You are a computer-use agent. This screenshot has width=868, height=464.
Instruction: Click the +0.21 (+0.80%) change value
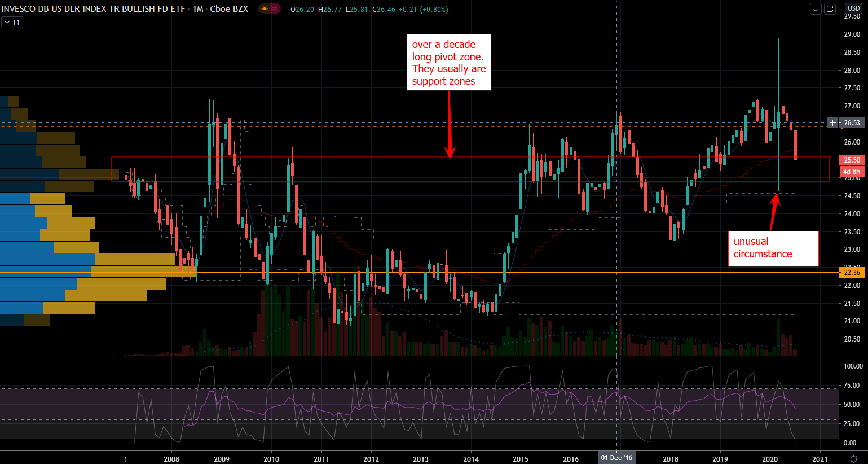click(x=424, y=10)
